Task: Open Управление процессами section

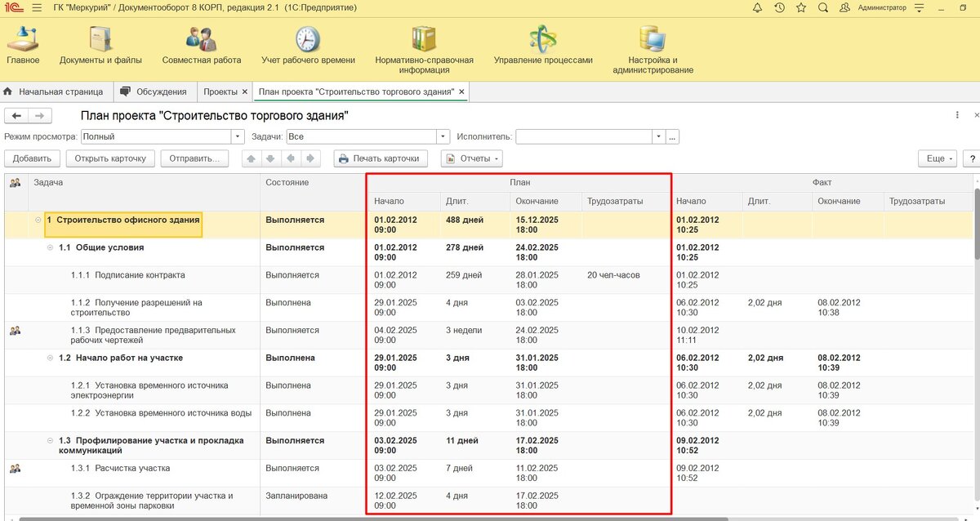Action: 542,46
